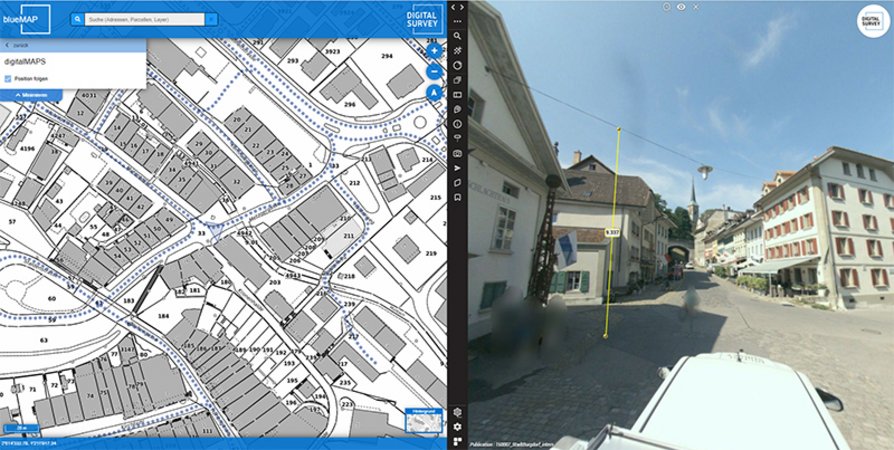Click the 20 m scale bar on the map
Screen dimensions: 894x450
(21, 428)
